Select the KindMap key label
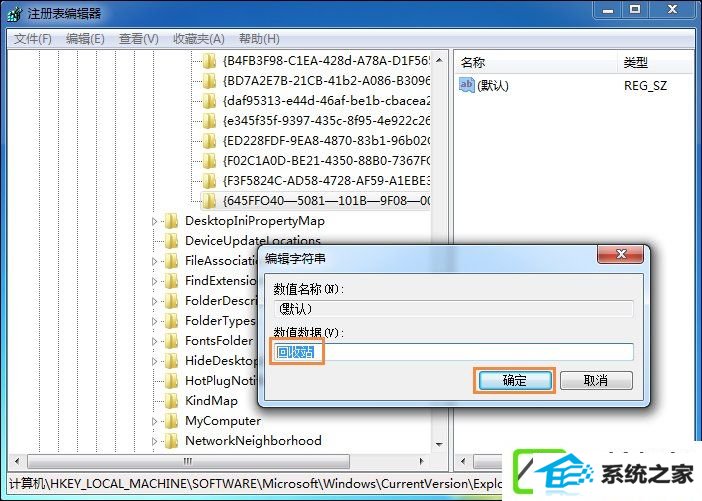Viewport: 702px width, 501px height. pos(211,401)
